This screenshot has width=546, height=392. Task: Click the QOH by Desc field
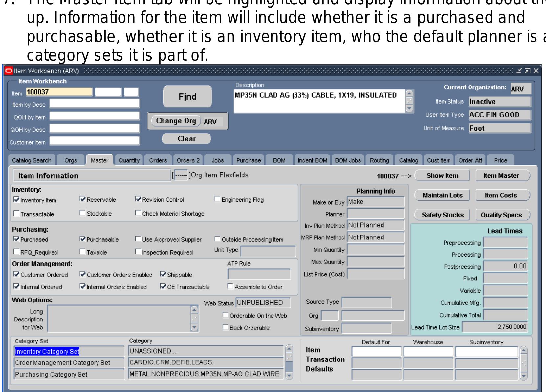pyautogui.click(x=95, y=129)
